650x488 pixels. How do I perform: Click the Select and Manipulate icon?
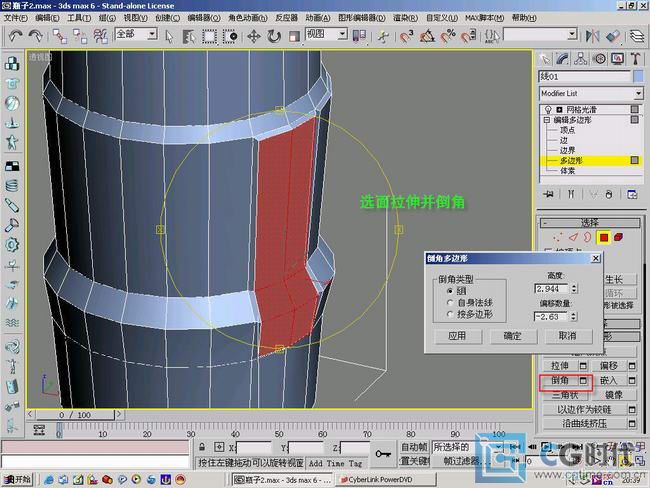pos(383,36)
